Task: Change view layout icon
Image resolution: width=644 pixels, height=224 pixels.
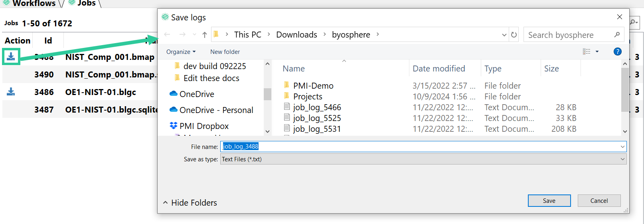Action: coord(587,52)
